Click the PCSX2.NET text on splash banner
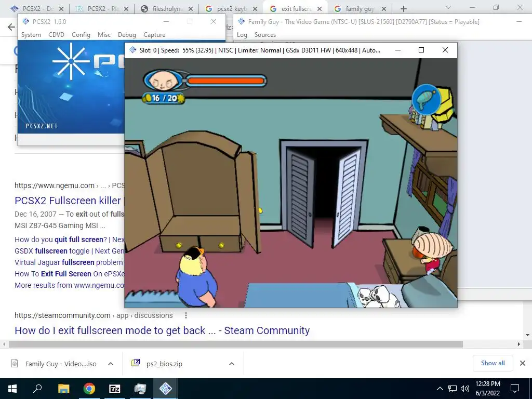 (x=42, y=126)
